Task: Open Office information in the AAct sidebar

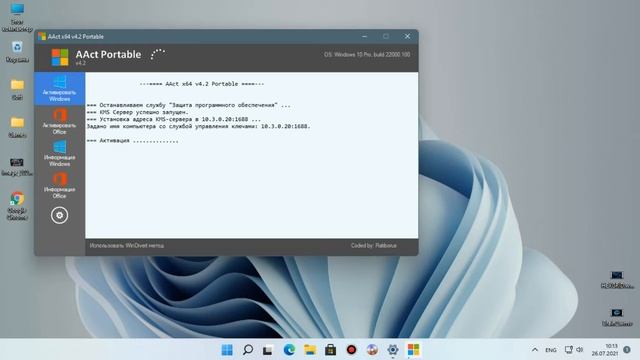Action: (x=60, y=185)
